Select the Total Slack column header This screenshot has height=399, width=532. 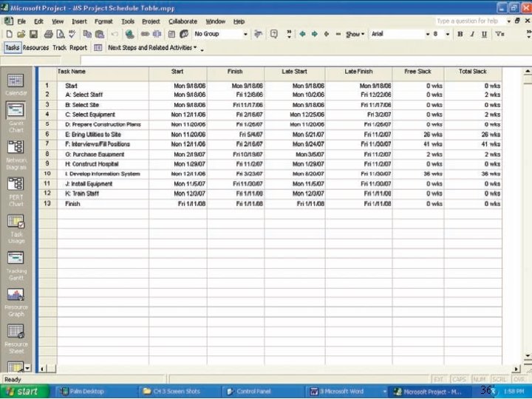[x=473, y=72]
